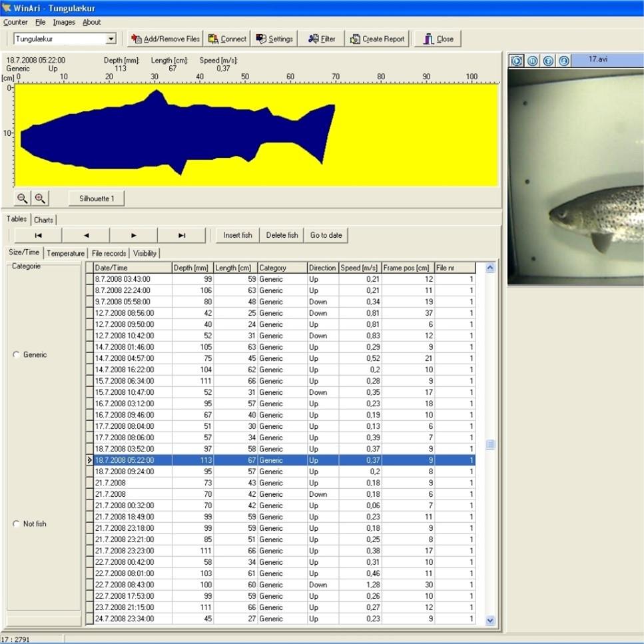Click the Go to date button
Screen dimensions: 644x644
click(326, 235)
